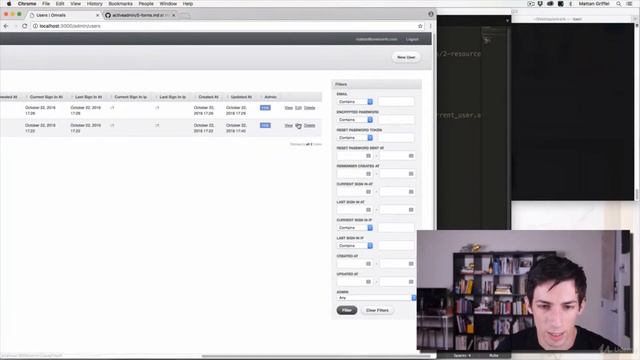Sort by Current Sign In At column header
This screenshot has height=360, width=640.
[46, 97]
